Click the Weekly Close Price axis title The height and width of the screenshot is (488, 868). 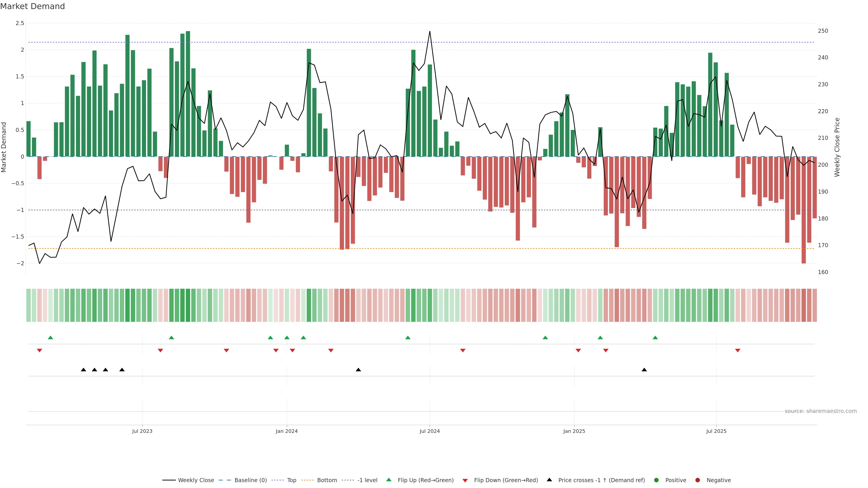coord(837,147)
